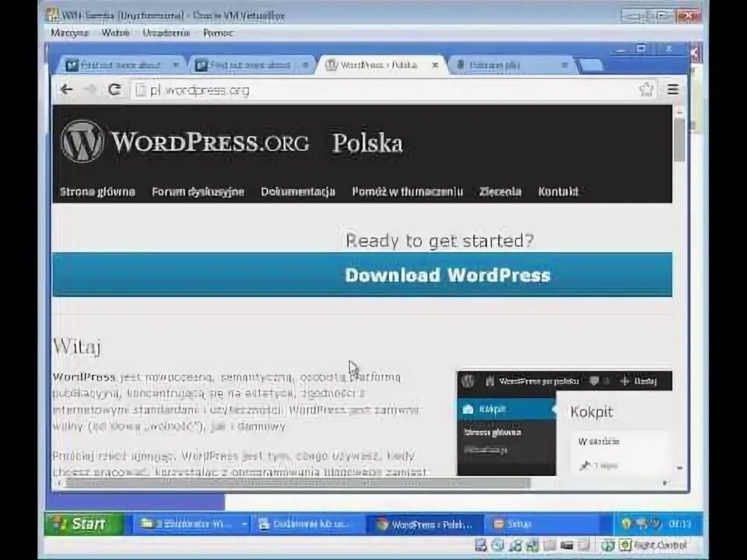Click the Chrome back arrow
747x560 pixels.
(67, 89)
